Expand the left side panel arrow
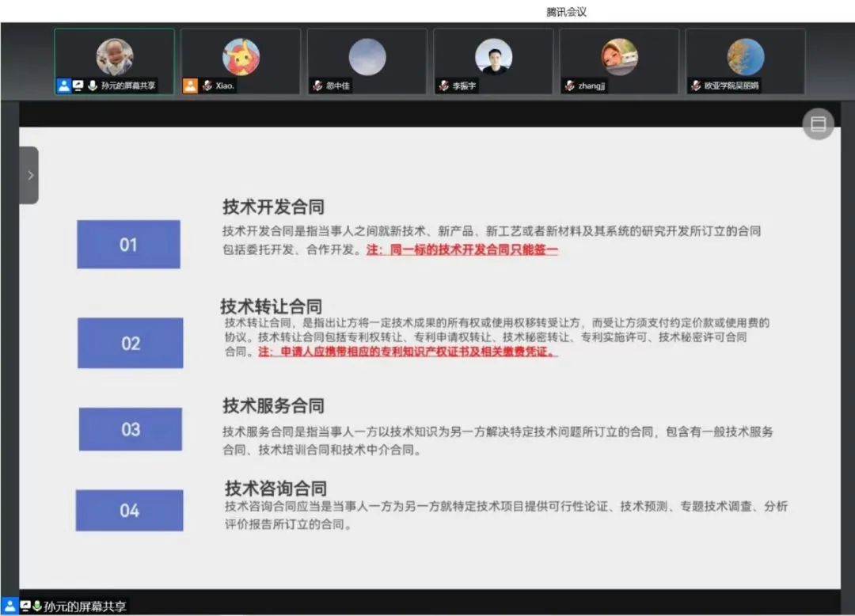This screenshot has width=855, height=616. pyautogui.click(x=30, y=175)
